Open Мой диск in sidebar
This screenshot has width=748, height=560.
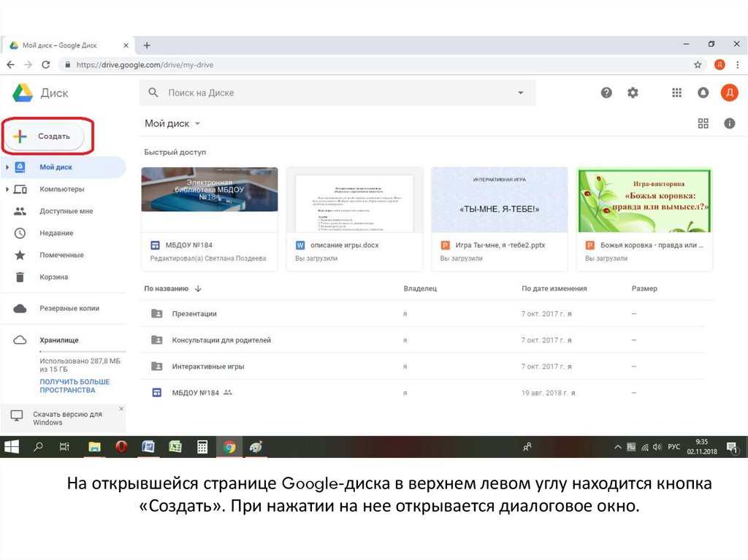[56, 167]
